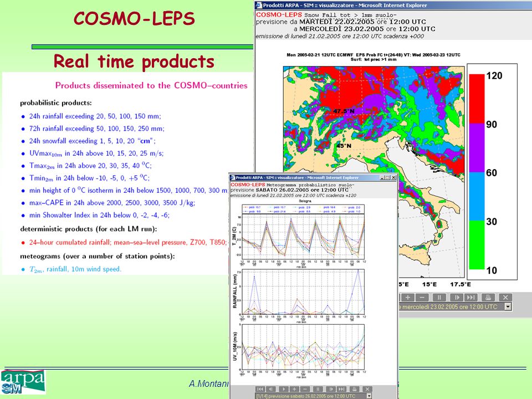Click 'meteograms (over a number of station points):' label

click(x=98, y=256)
